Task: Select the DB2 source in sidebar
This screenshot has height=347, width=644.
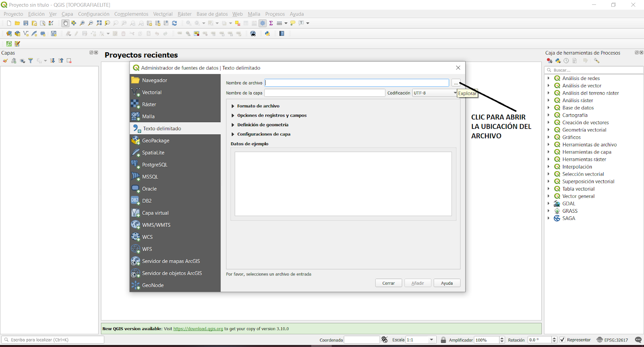Action: tap(175, 201)
